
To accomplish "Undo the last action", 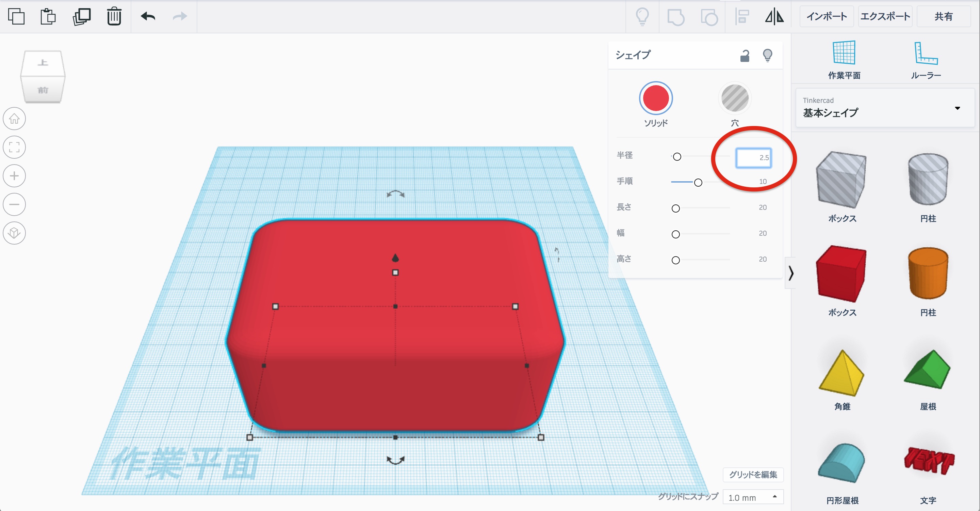I will 148,16.
